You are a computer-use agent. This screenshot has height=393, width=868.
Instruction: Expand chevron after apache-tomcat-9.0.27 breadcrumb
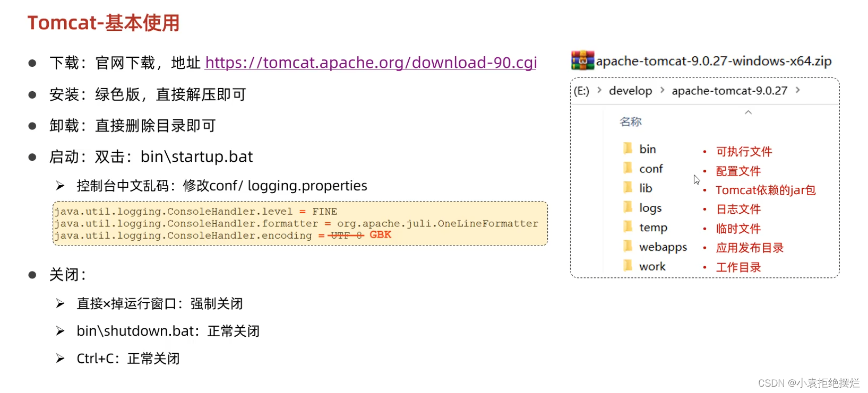(x=798, y=90)
